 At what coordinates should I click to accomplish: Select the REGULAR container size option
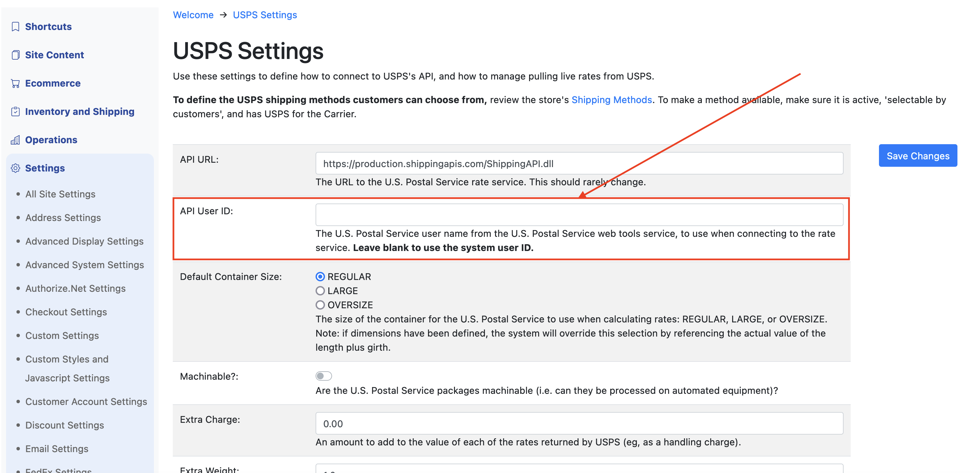(x=320, y=277)
